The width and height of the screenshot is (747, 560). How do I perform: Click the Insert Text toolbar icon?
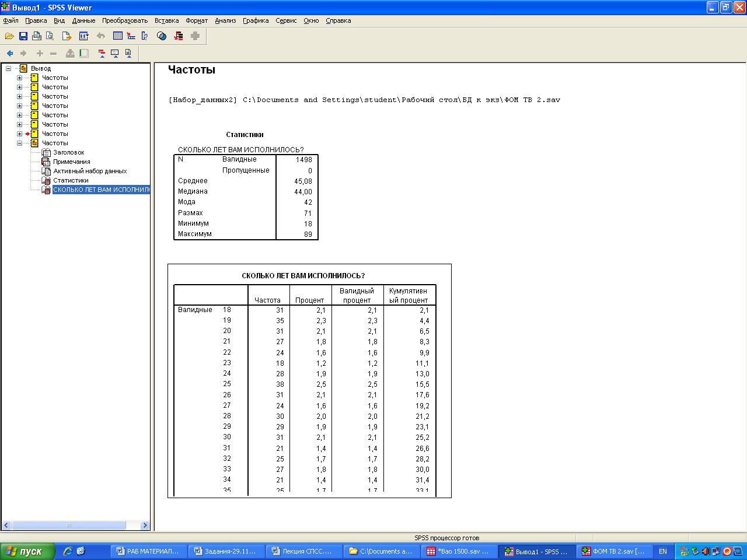pos(128,53)
